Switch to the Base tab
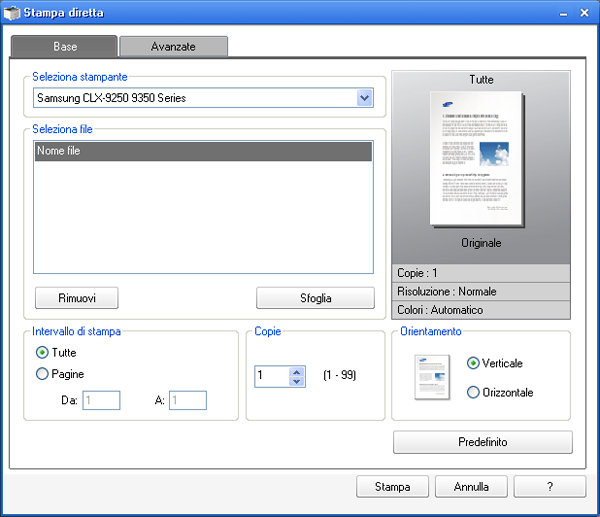This screenshot has width=600, height=517. (64, 47)
